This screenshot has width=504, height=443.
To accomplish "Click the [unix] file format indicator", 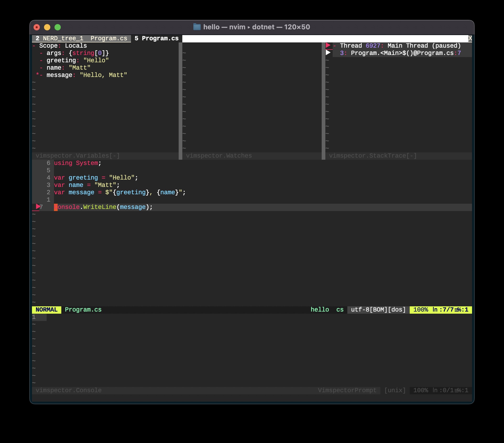I will click(x=395, y=390).
